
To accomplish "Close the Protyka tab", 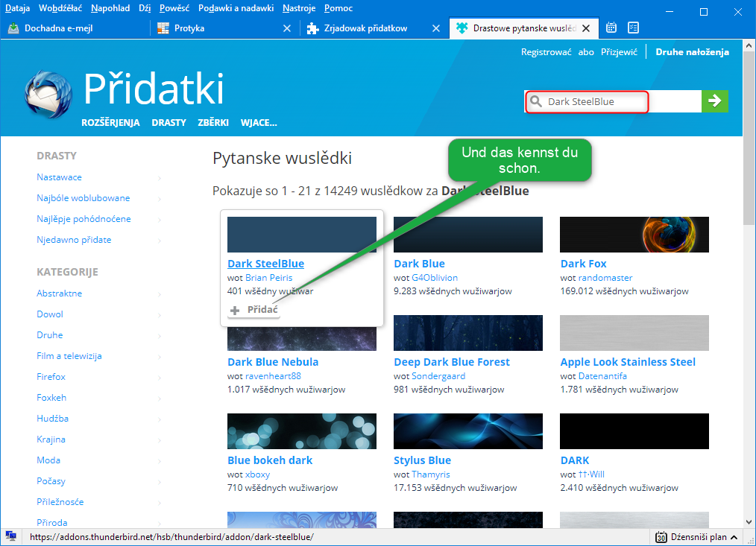I will click(287, 28).
